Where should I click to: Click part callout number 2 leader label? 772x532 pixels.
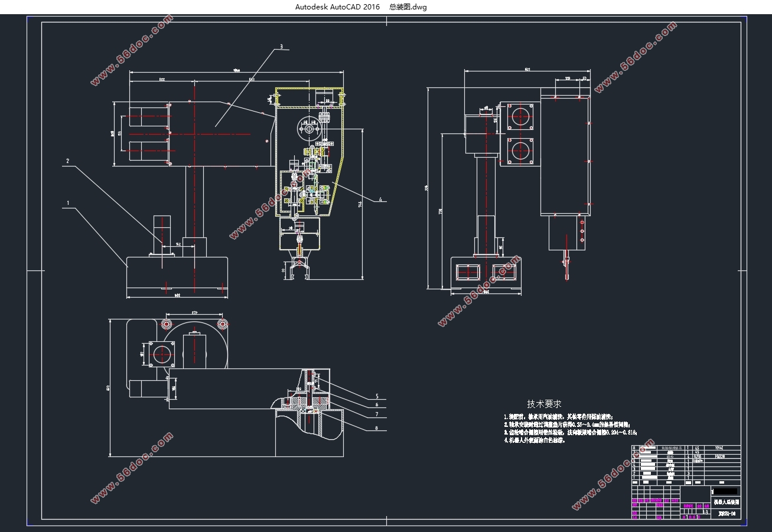click(x=68, y=161)
